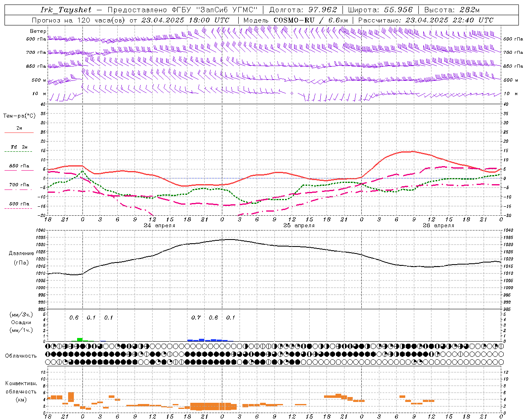
Task: Select the 25 апреля date label
Action: (x=299, y=226)
